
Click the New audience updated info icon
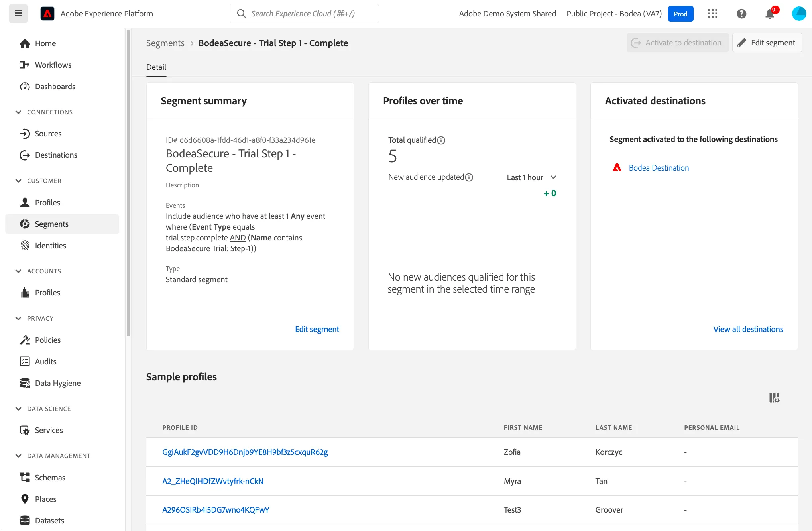tap(469, 177)
